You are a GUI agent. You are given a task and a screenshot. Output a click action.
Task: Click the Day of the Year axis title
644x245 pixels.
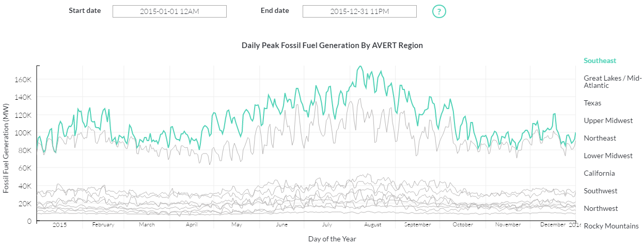coord(332,239)
